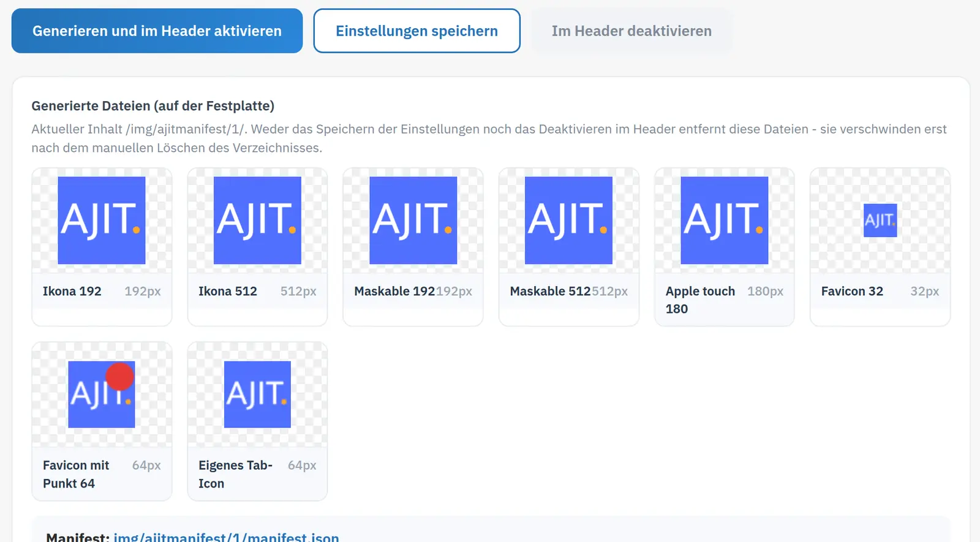Select the 'Maskable 512' label text
The height and width of the screenshot is (542, 980).
551,292
